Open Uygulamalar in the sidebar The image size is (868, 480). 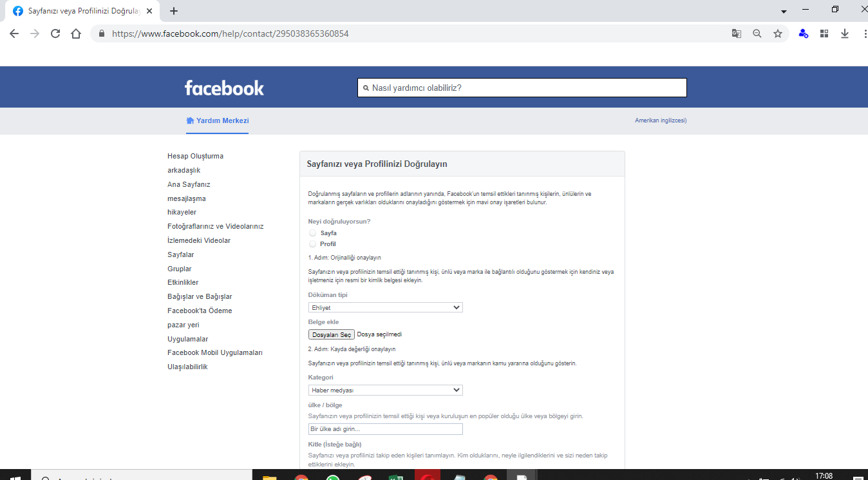point(187,339)
